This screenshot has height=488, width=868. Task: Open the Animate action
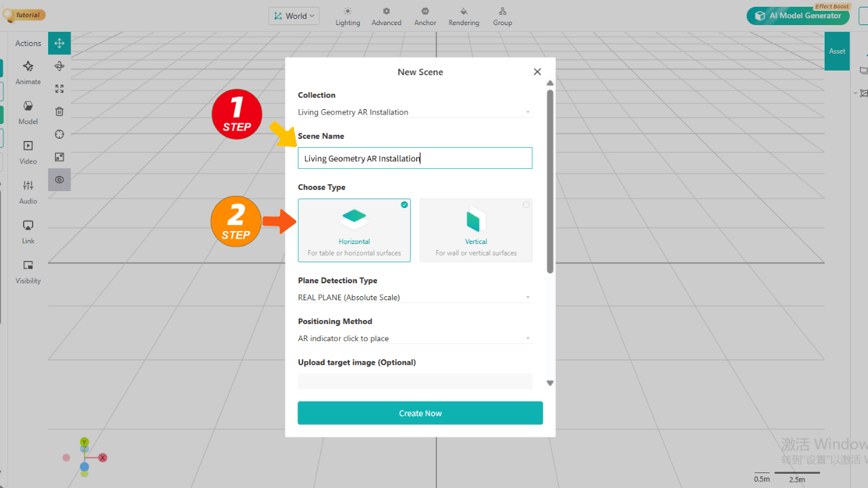tap(28, 72)
